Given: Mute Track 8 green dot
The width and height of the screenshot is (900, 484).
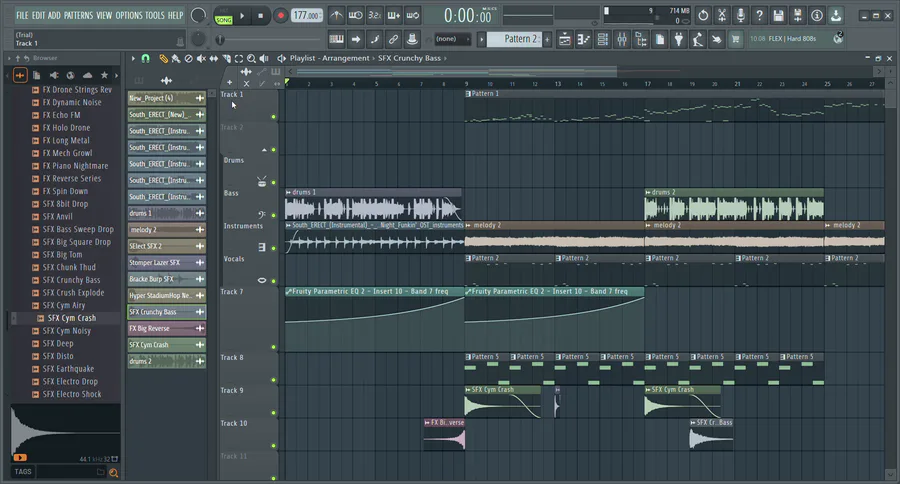Looking at the screenshot, I should (x=273, y=380).
